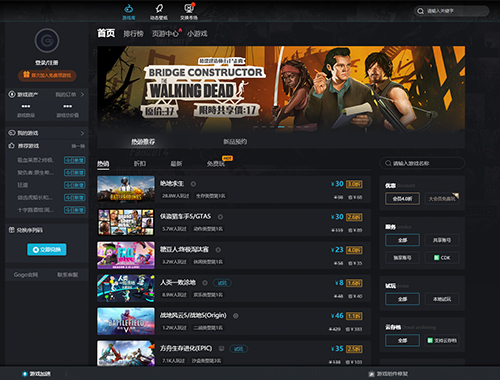Screen dimensions: 500x380
Task: Switch to the 热销 list tab
Action: [103, 164]
